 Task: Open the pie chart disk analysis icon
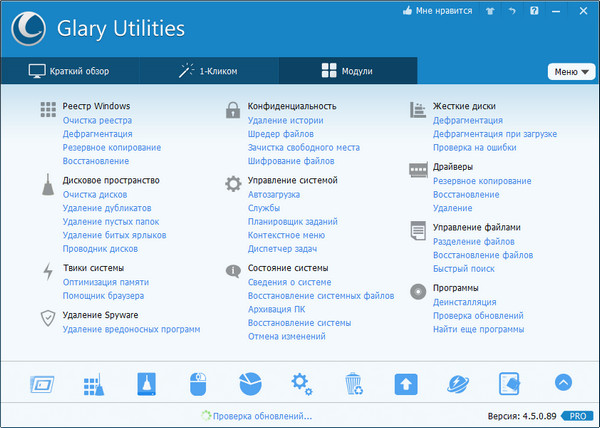(249, 382)
